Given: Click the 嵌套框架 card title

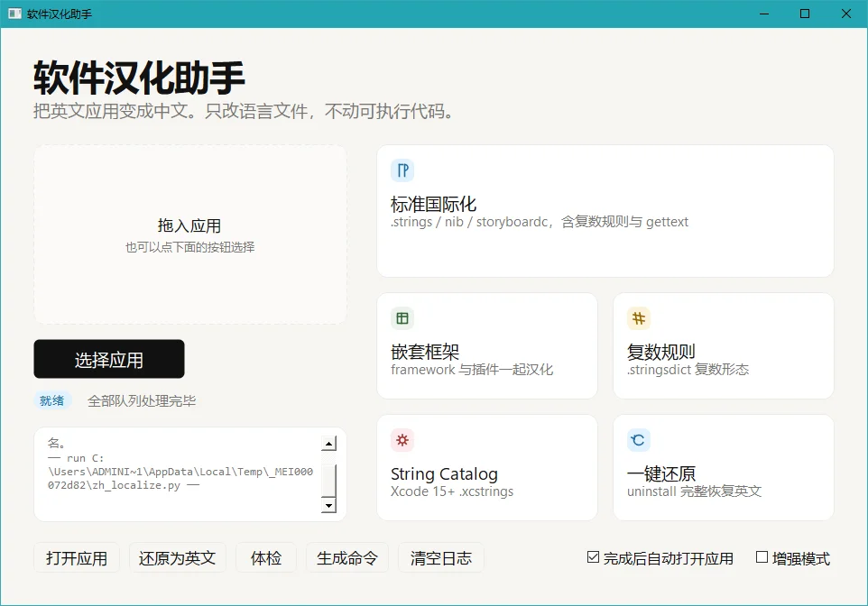Looking at the screenshot, I should [x=425, y=352].
